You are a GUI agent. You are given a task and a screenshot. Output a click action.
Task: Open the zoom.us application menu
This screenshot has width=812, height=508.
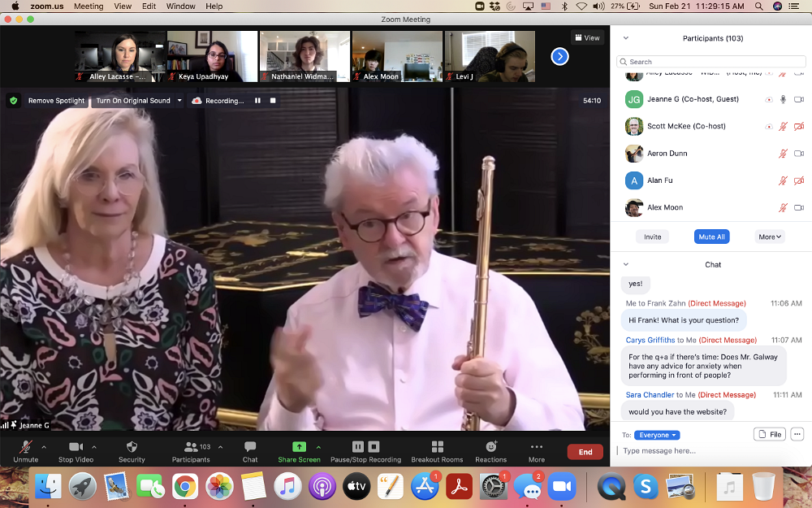(46, 7)
